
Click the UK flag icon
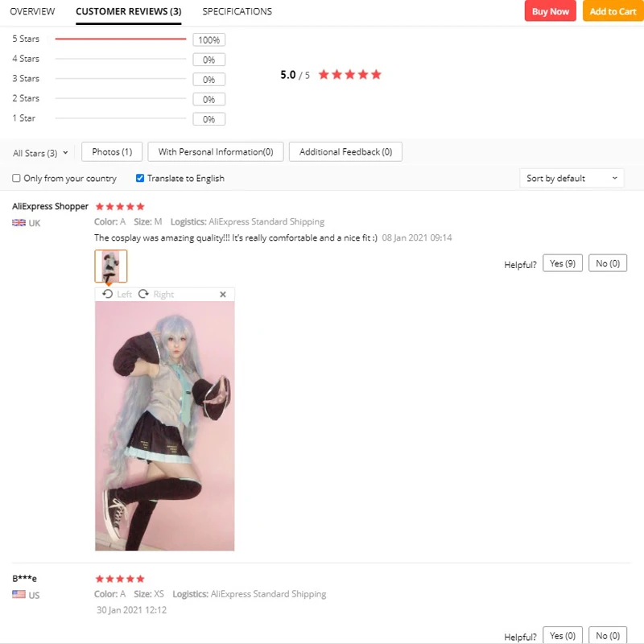(19, 223)
